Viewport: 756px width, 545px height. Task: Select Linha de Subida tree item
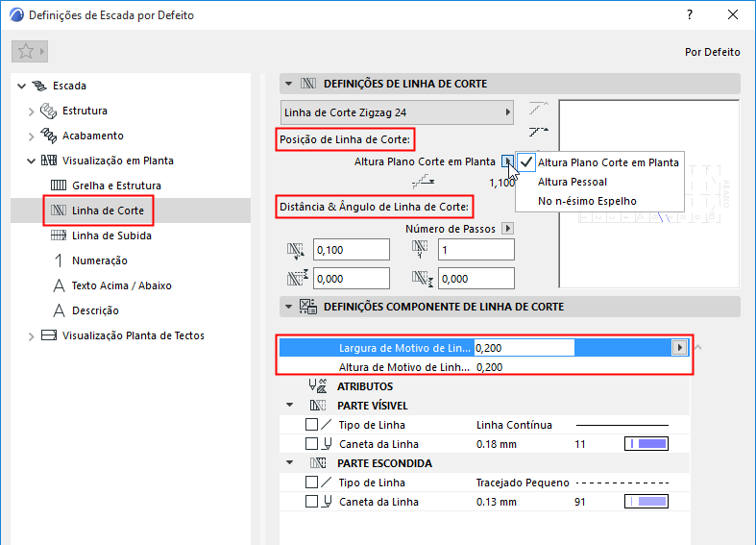tap(111, 235)
